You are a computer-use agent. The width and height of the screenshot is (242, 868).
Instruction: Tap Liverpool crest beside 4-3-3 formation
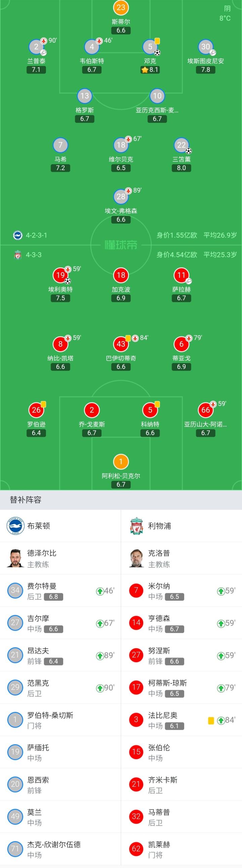point(18,255)
